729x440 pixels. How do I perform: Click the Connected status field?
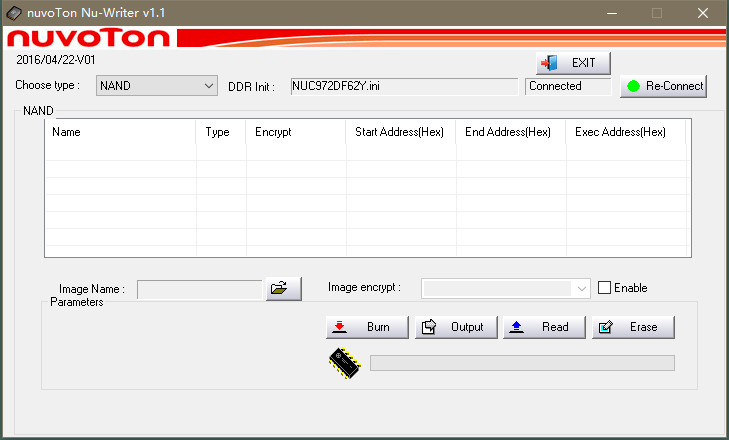click(568, 87)
